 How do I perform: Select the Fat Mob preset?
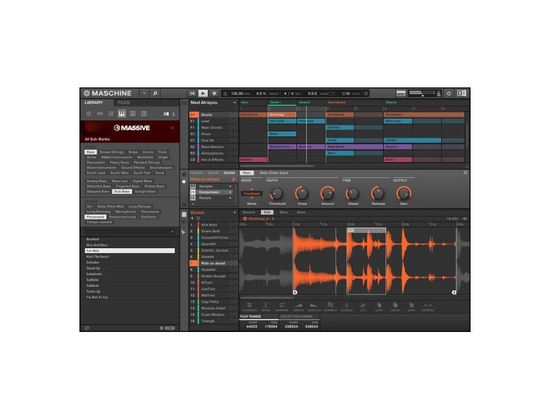pos(130,251)
